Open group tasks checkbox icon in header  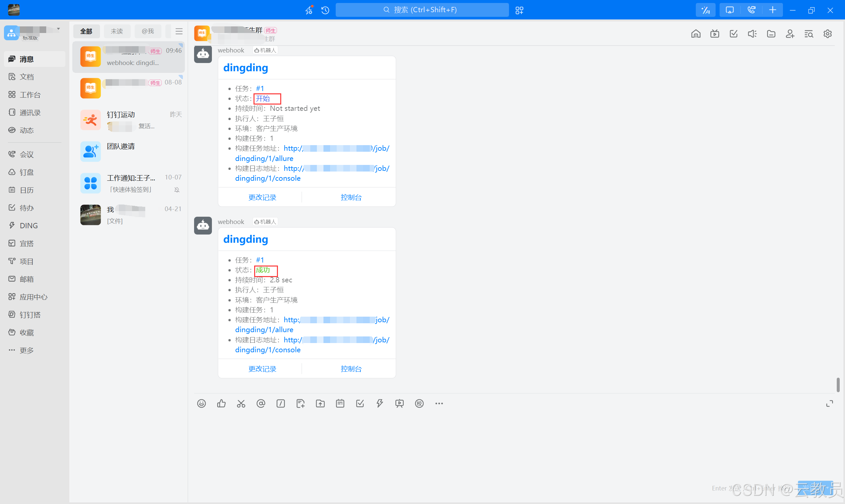733,34
